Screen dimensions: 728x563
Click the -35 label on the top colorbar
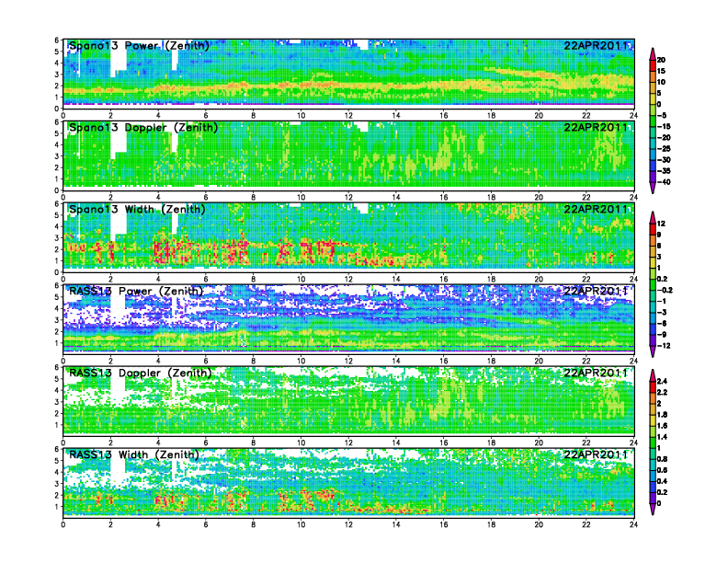664,171
